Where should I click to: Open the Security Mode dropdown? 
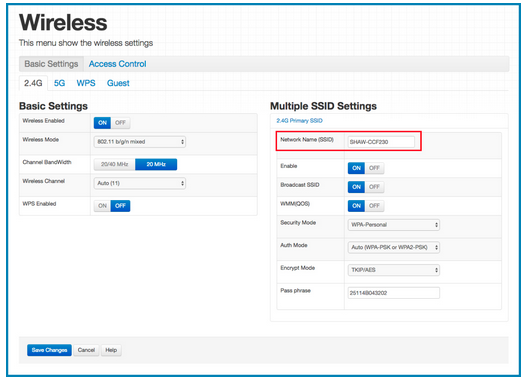point(393,225)
